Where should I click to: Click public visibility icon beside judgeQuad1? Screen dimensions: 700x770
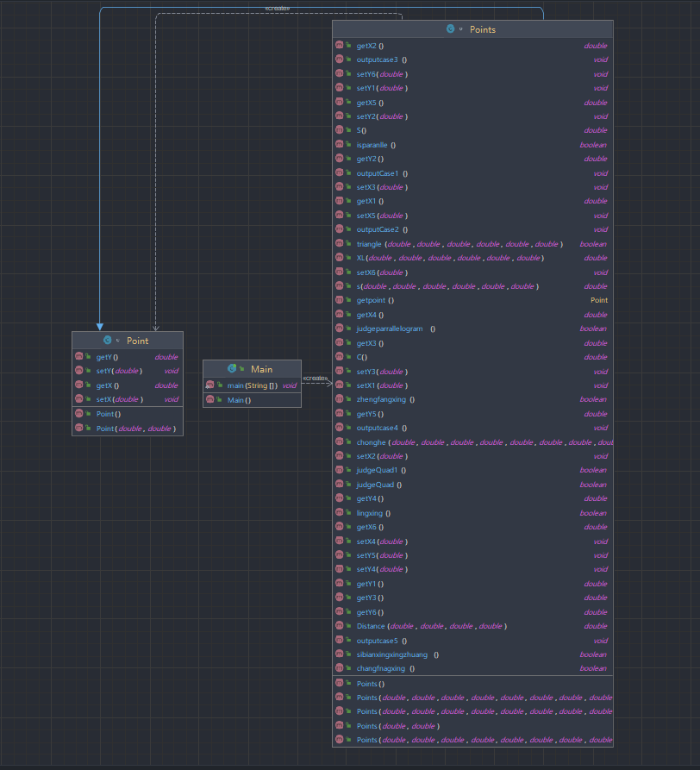348,470
